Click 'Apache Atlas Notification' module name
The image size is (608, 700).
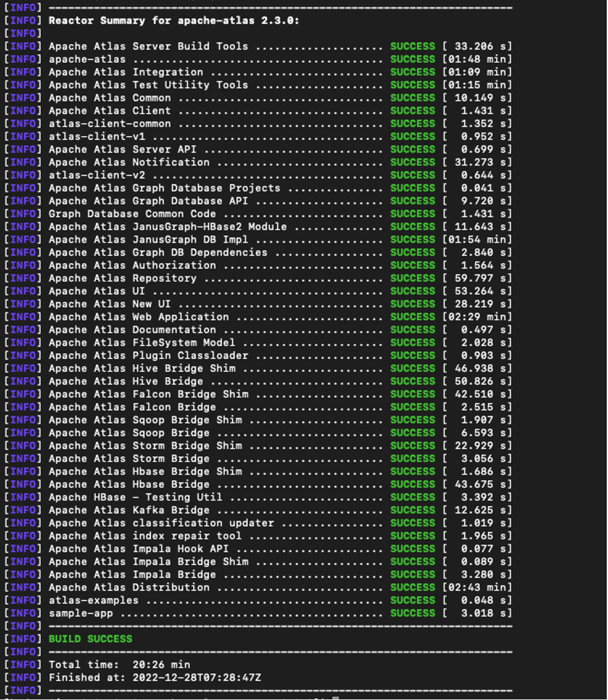129,162
